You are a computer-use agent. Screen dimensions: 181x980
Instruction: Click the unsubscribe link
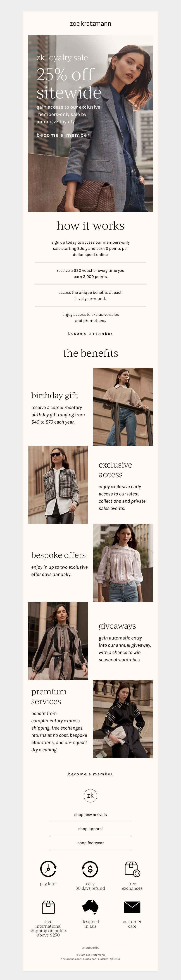point(90,948)
